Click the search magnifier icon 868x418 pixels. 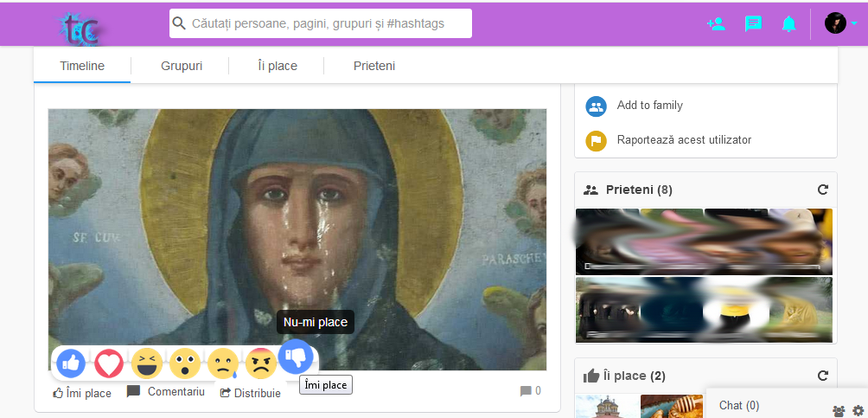click(179, 23)
